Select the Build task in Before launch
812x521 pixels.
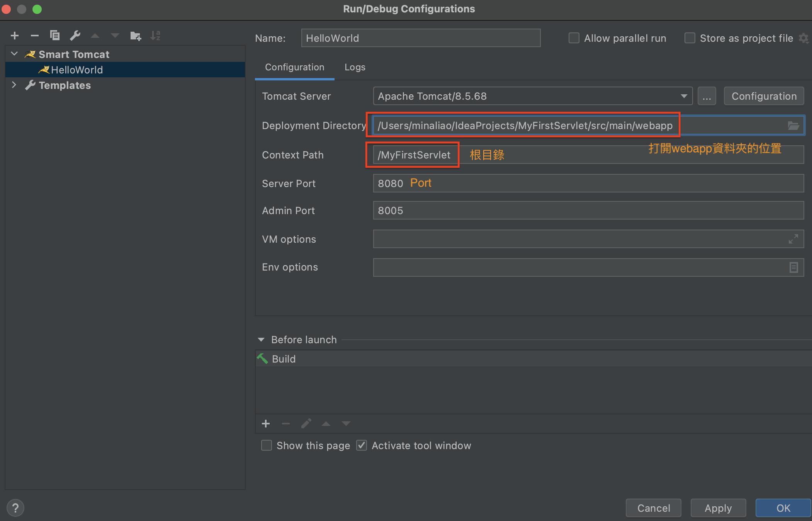point(533,359)
